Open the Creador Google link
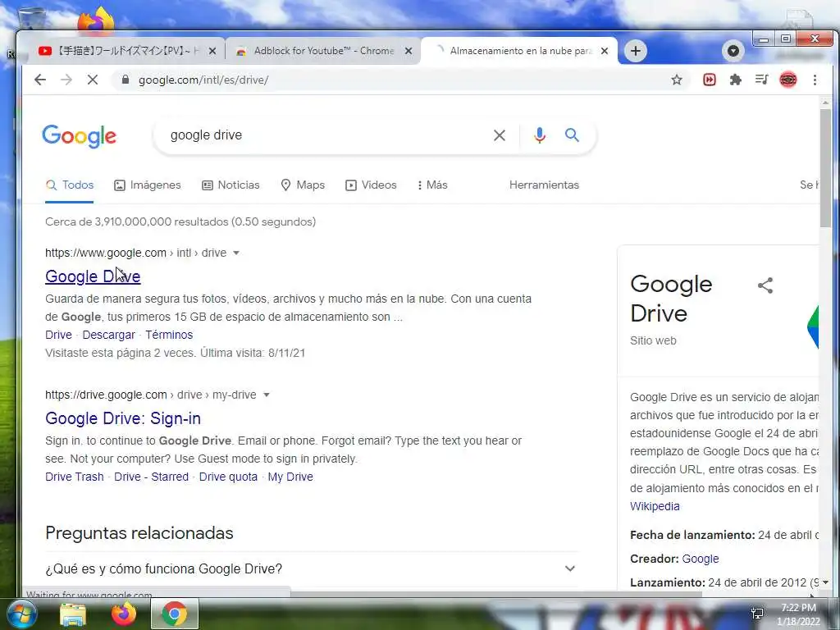The height and width of the screenshot is (630, 840). [x=701, y=559]
